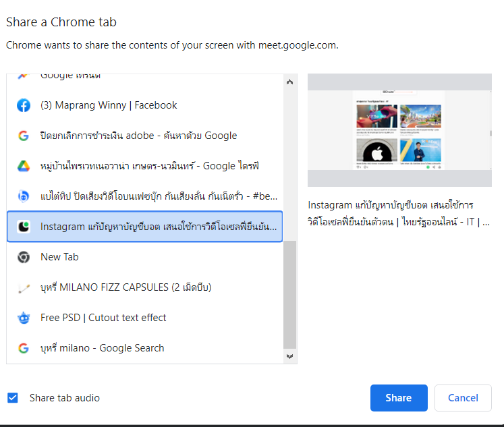The width and height of the screenshot is (504, 427).
Task: Click cigarette icon beside MILANO FIZZ CAPSULES
Action: pyautogui.click(x=24, y=287)
